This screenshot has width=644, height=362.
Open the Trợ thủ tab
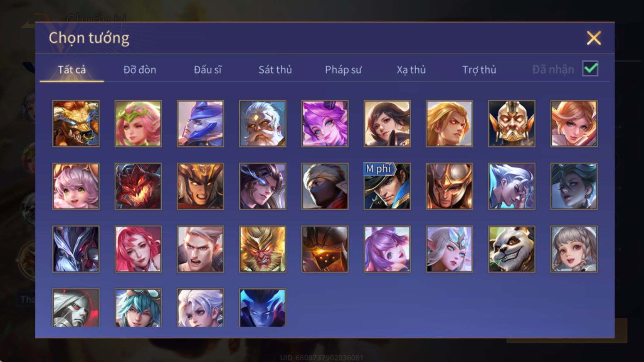(479, 69)
